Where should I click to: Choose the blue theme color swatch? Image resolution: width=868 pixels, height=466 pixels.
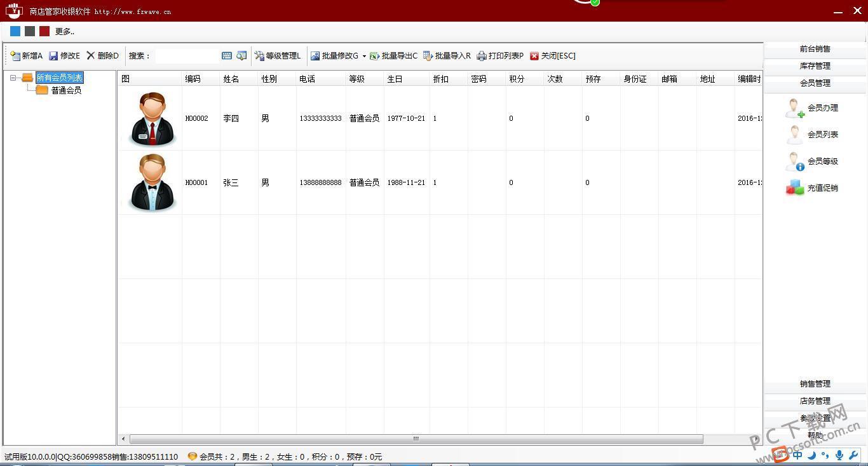pyautogui.click(x=15, y=31)
